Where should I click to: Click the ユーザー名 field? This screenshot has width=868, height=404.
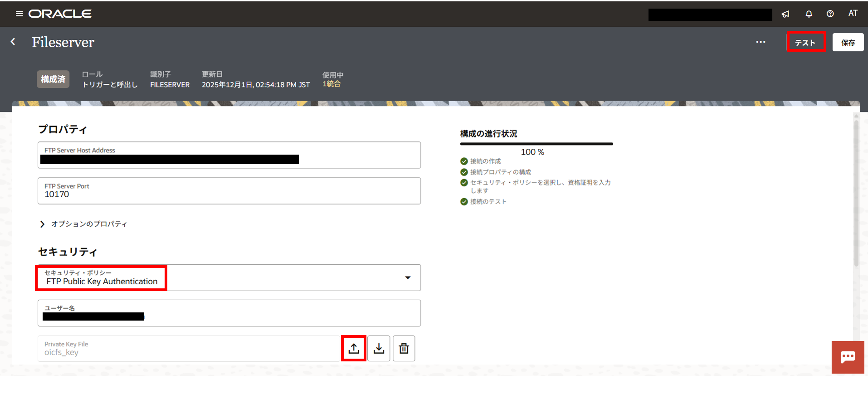(229, 313)
